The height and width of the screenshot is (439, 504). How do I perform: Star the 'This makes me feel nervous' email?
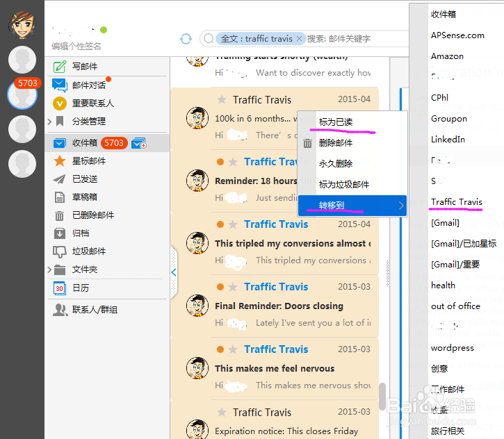[233, 349]
